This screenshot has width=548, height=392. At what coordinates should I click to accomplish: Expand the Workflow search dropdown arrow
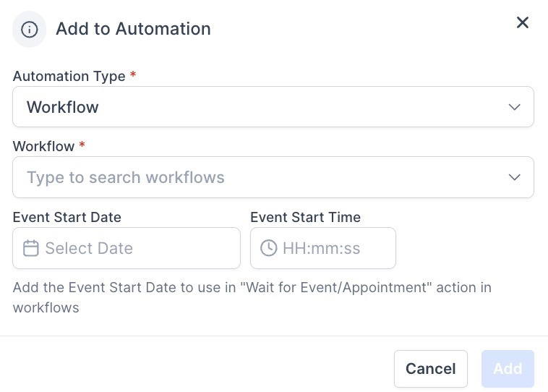click(x=515, y=177)
